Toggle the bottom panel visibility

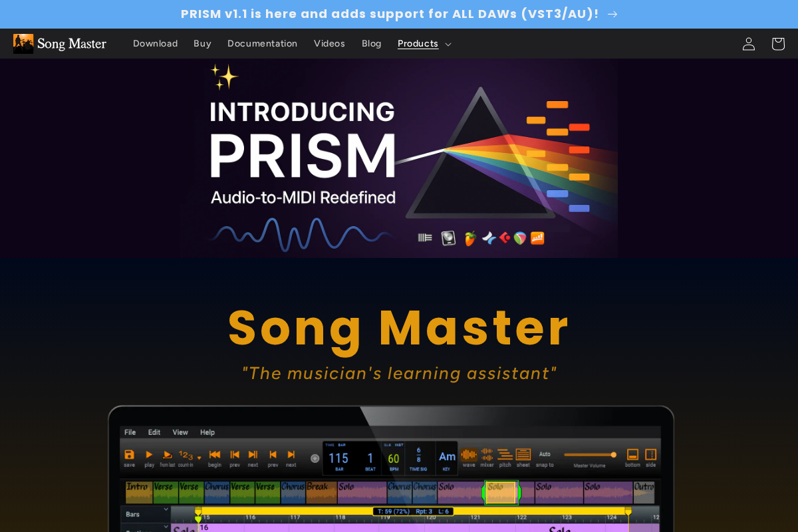coord(632,454)
